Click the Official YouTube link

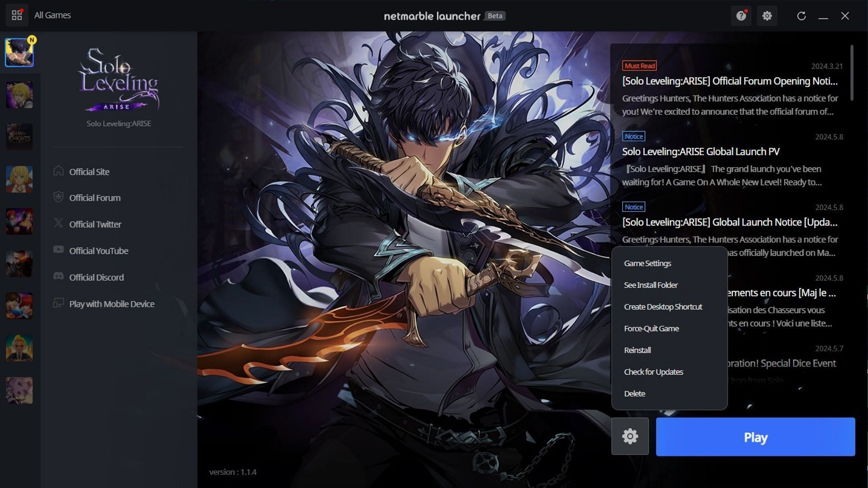[x=99, y=251]
